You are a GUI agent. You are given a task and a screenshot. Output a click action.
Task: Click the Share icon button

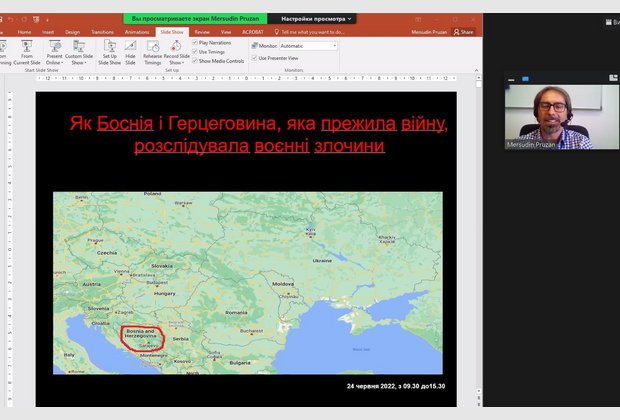[463, 32]
